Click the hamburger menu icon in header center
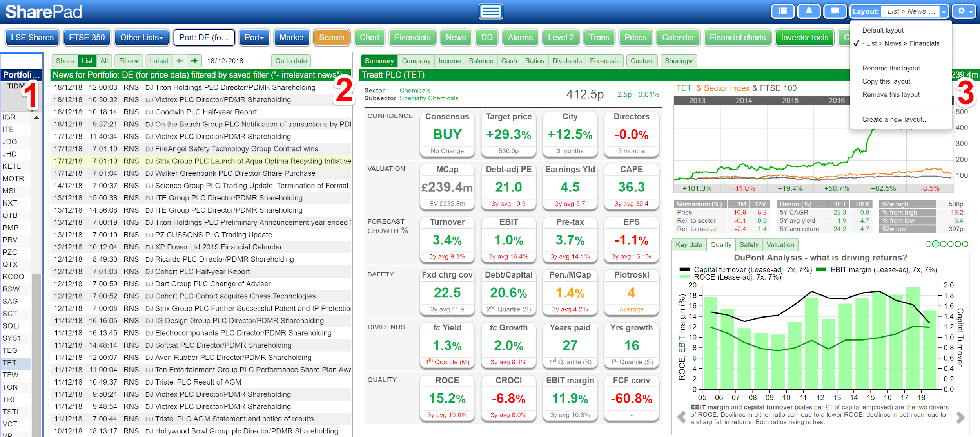Screen dimensions: 980x437 (x=490, y=11)
